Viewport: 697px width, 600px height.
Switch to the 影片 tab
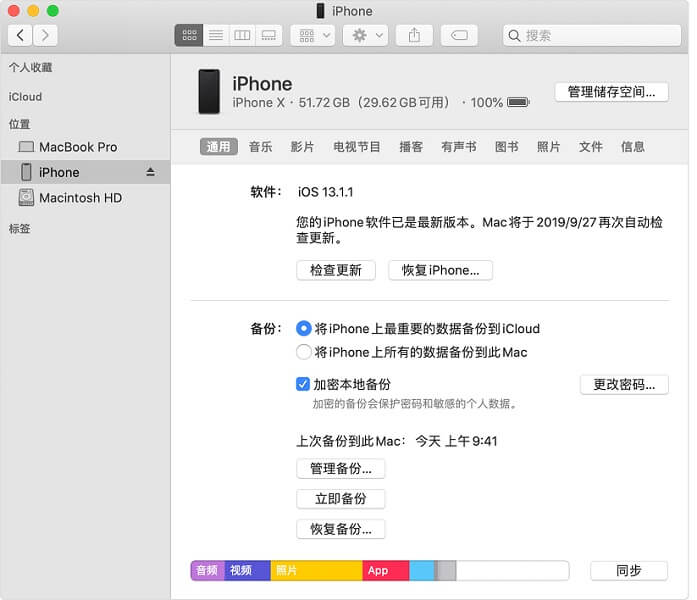(x=302, y=147)
